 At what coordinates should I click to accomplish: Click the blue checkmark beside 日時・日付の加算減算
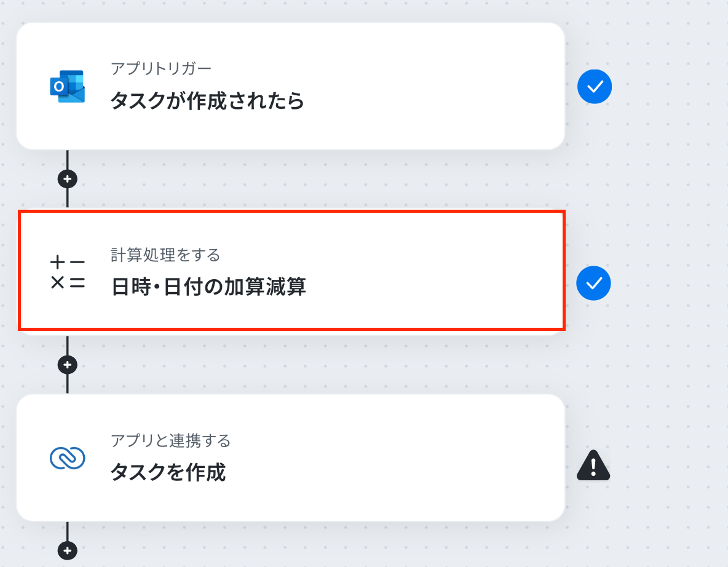point(593,283)
